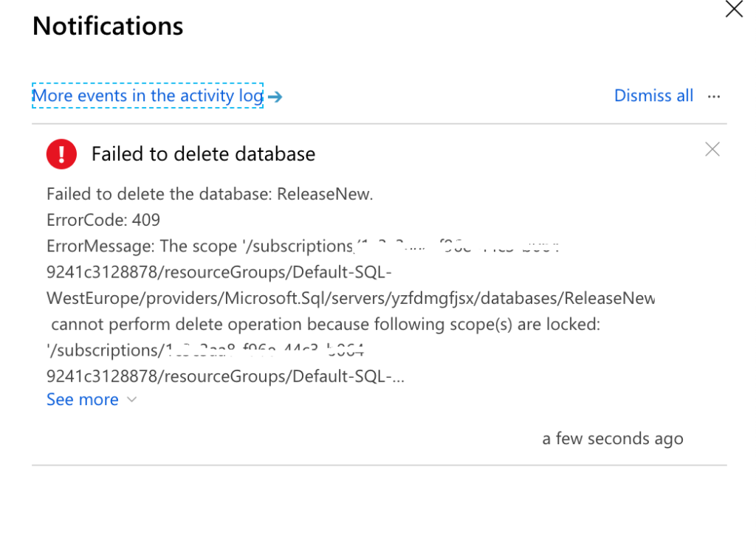Viewport: 756px width, 560px height.
Task: Click the Failed to delete database title
Action: pyautogui.click(x=203, y=153)
